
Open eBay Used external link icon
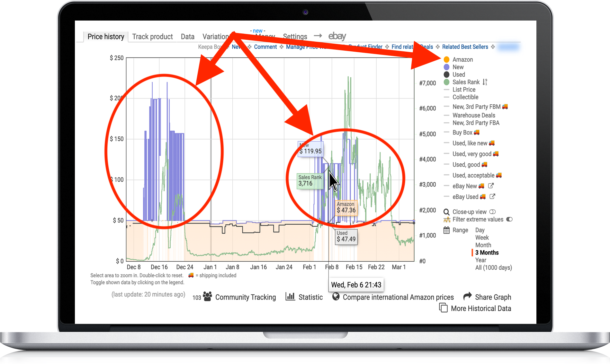pos(492,196)
